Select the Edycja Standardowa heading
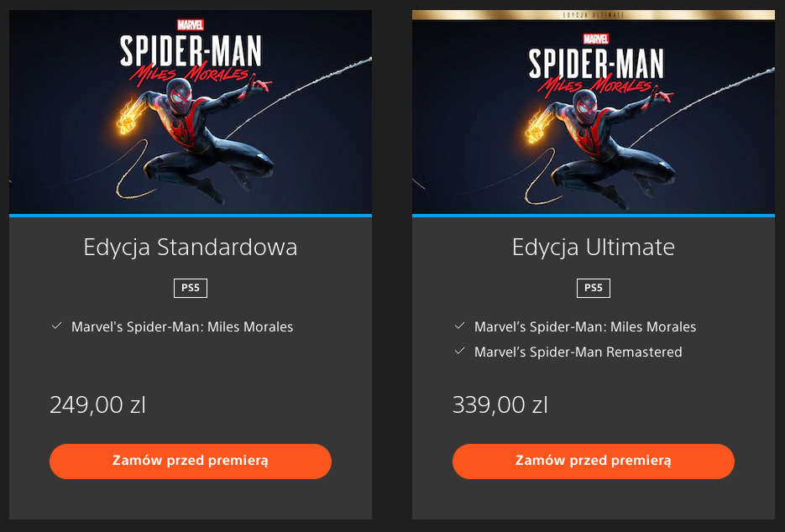The image size is (785, 532). [x=191, y=248]
